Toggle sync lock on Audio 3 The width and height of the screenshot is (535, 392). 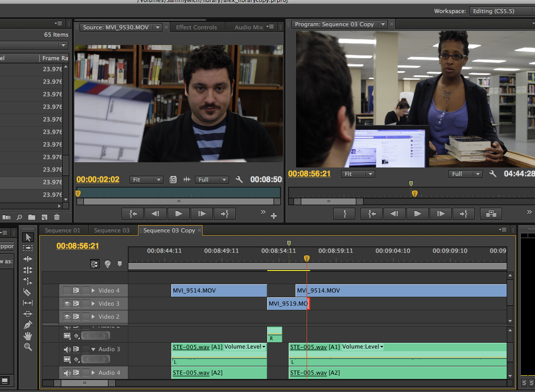point(76,349)
